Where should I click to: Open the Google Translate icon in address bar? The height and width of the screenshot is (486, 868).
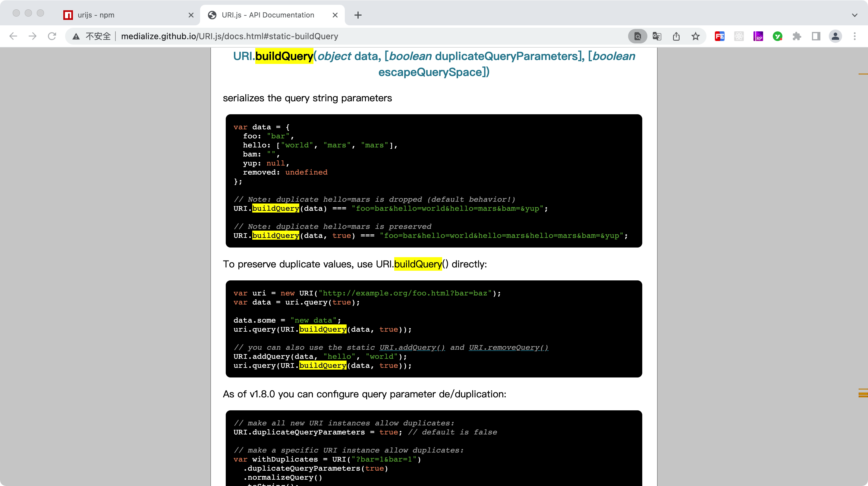tap(657, 36)
